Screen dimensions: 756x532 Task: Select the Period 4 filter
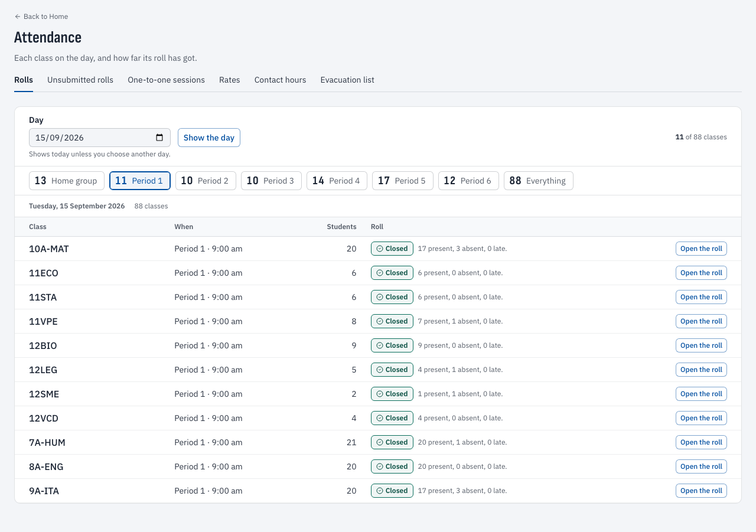[x=337, y=181]
